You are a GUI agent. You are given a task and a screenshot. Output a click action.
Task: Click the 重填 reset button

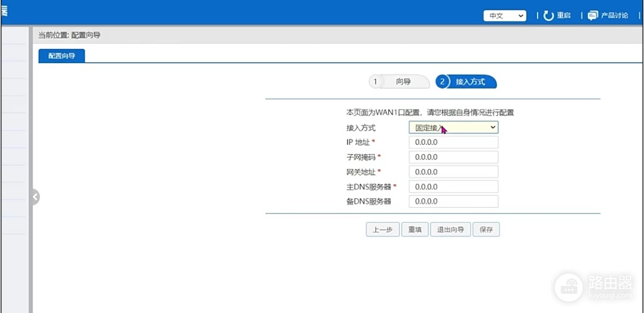415,229
